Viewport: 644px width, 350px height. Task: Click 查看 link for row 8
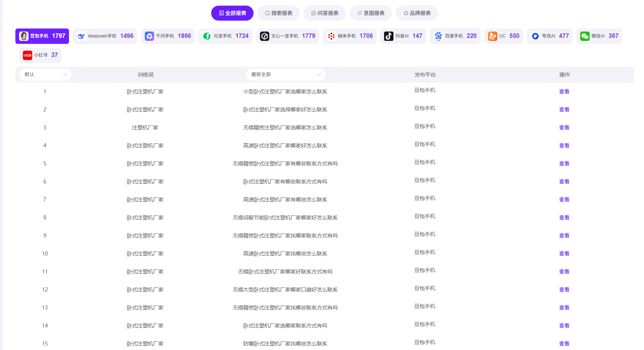click(564, 218)
